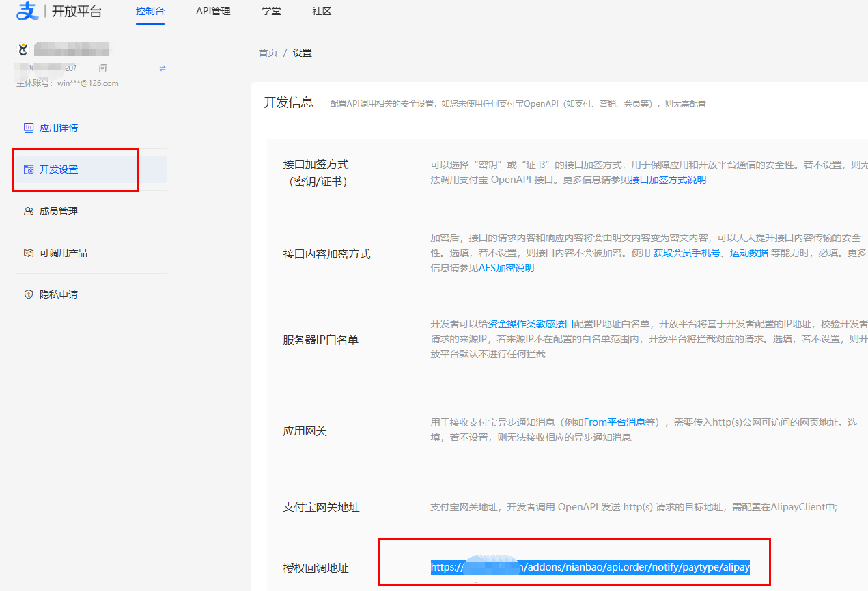This screenshot has width=868, height=591.
Task: Switch to 控制台 tab
Action: (150, 11)
